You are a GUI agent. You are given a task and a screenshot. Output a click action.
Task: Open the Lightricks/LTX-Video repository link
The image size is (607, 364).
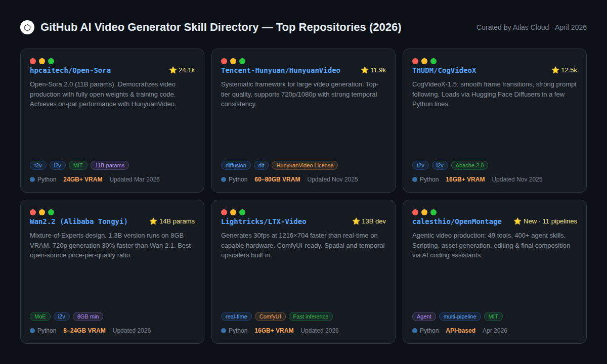click(264, 221)
